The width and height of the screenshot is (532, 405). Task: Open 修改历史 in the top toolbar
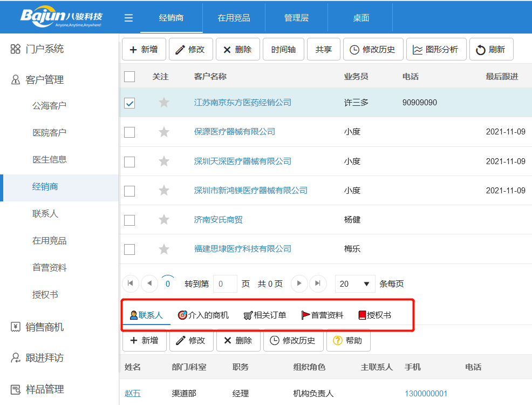(372, 50)
